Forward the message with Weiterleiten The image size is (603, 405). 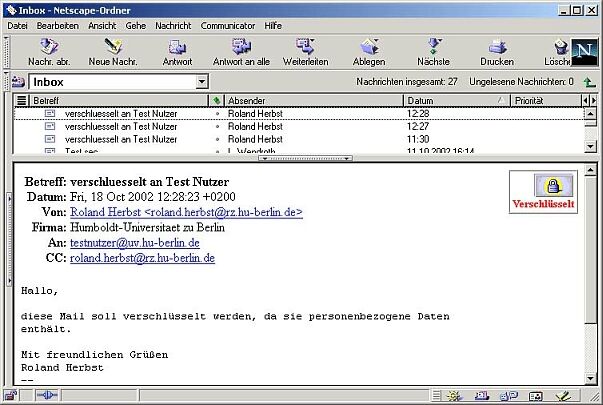(x=305, y=52)
